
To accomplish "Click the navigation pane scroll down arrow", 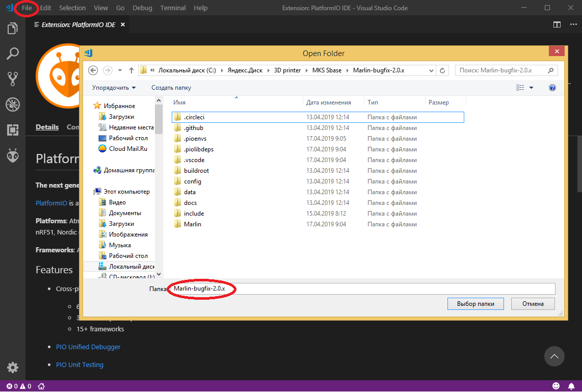I will (159, 274).
